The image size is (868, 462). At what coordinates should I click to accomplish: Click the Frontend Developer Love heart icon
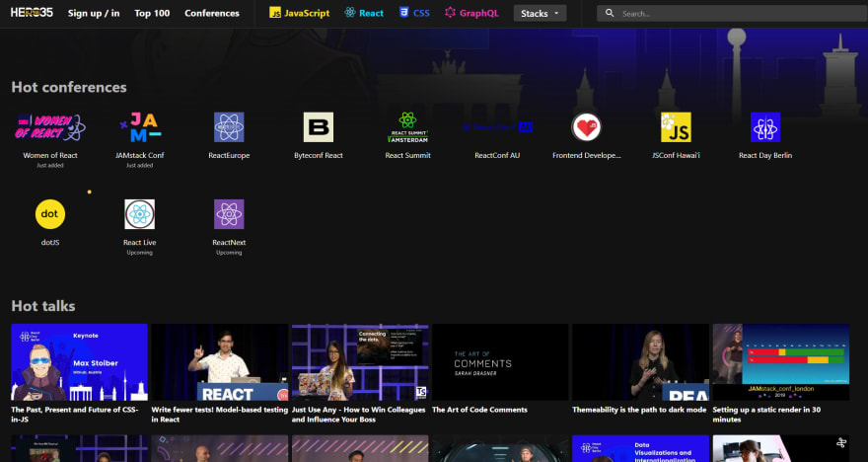coord(586,127)
